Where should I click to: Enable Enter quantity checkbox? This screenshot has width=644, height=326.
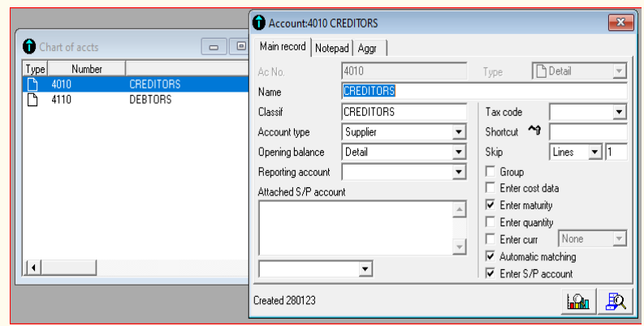[490, 222]
